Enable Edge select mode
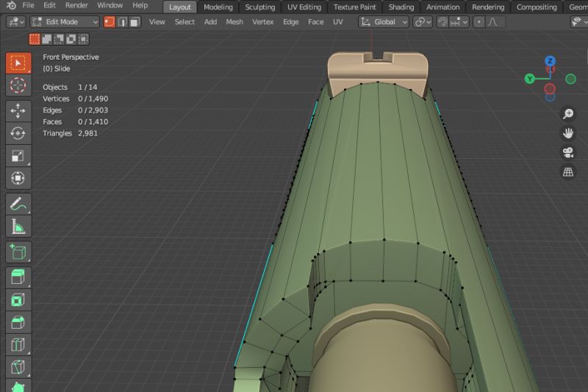 point(122,22)
